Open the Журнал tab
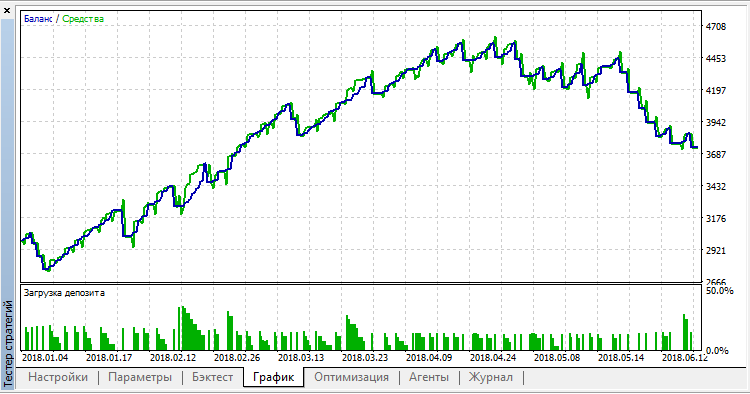The height and width of the screenshot is (394, 750). (x=491, y=377)
